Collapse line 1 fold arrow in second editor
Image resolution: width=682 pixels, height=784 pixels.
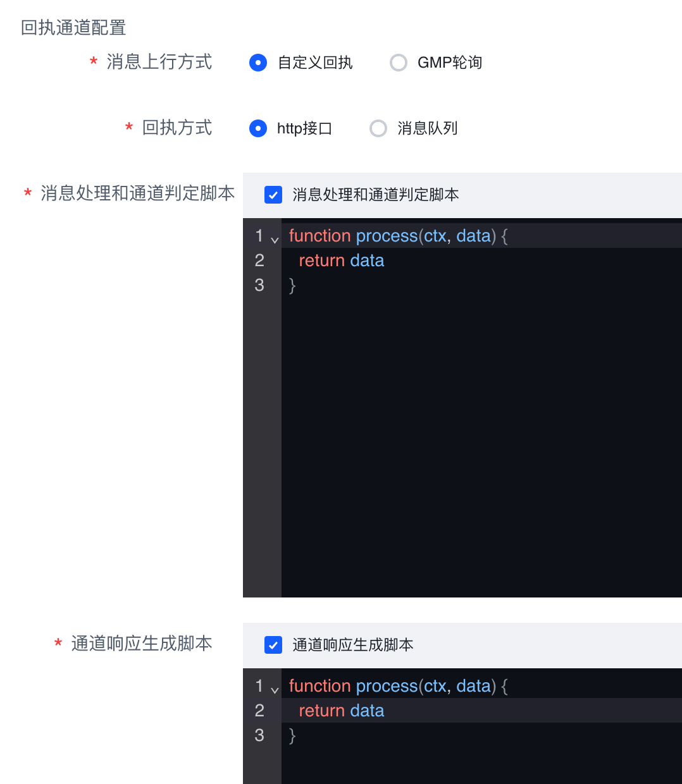(x=275, y=690)
